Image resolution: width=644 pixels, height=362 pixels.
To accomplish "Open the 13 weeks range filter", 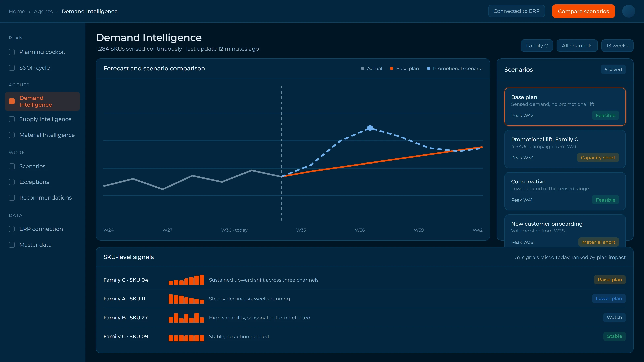I will [617, 46].
